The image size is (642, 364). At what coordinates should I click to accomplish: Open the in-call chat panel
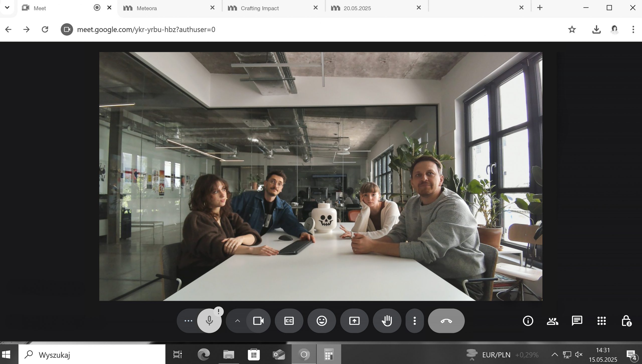click(x=577, y=321)
